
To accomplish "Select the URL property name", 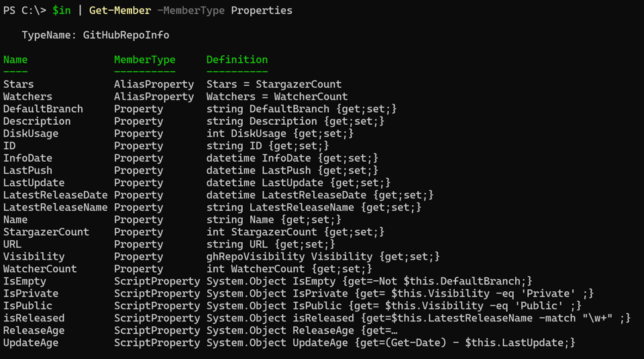I will pos(12,245).
